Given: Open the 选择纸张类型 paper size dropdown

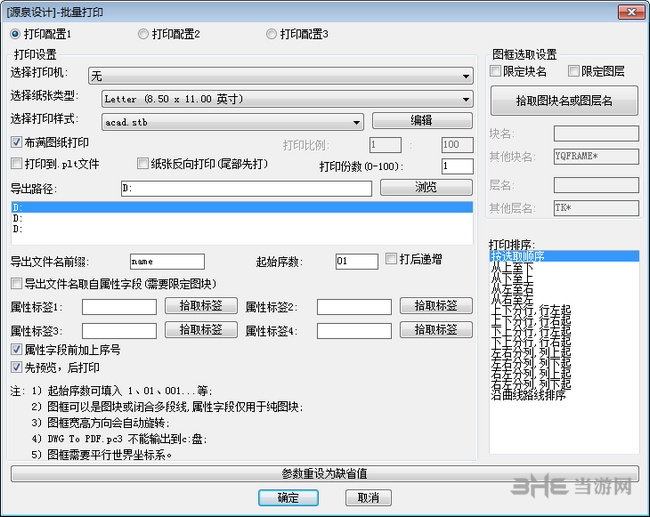Looking at the screenshot, I should (x=287, y=99).
